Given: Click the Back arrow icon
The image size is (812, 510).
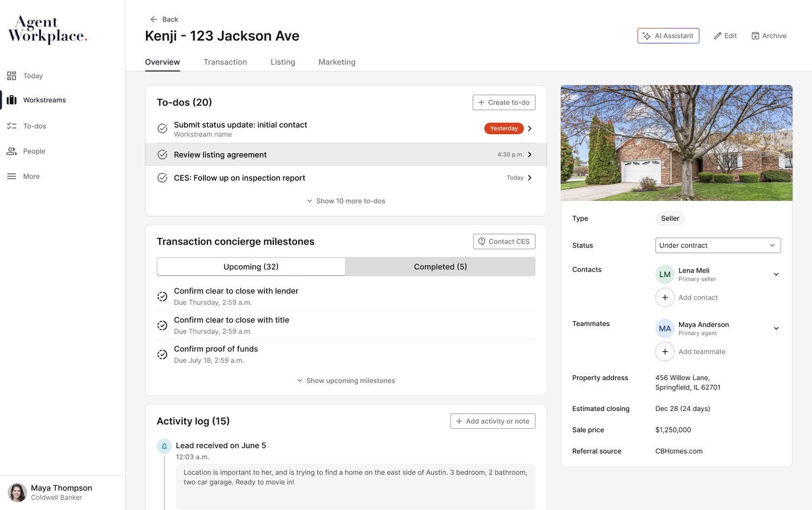Looking at the screenshot, I should click(x=154, y=19).
